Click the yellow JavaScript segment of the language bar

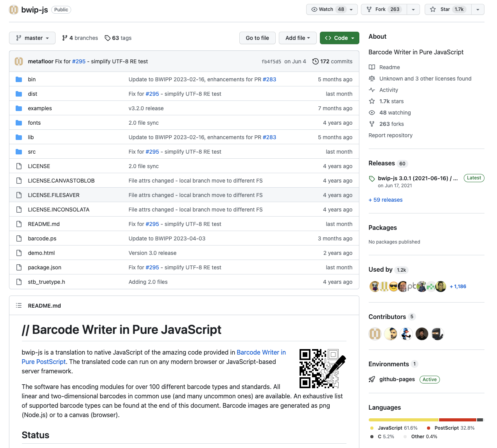[403, 419]
